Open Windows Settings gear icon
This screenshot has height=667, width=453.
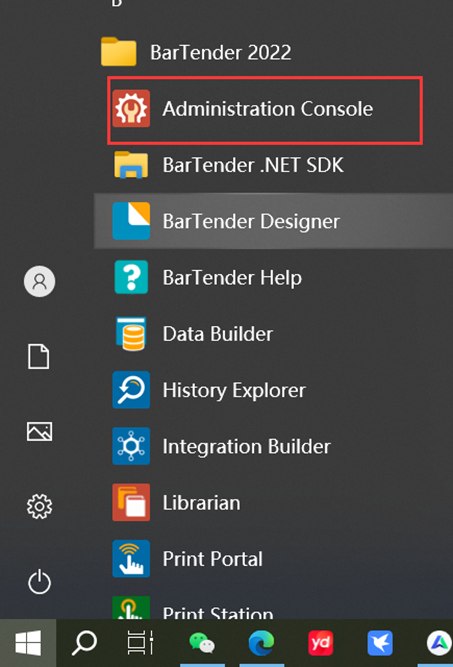40,506
